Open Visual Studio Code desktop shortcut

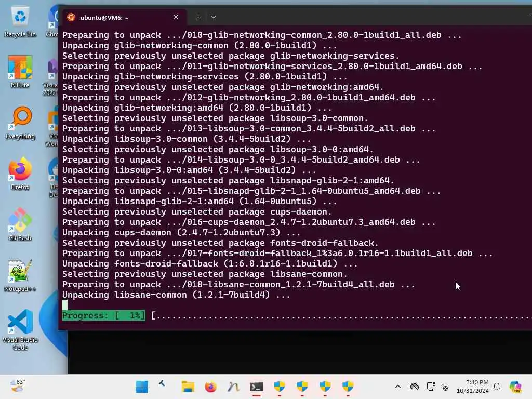coord(20,330)
